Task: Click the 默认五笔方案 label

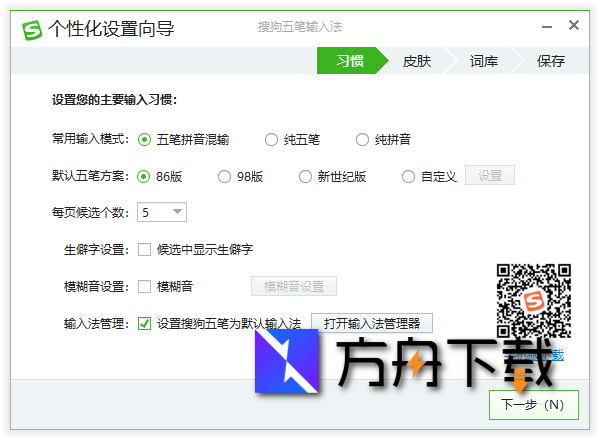Action: pos(90,176)
